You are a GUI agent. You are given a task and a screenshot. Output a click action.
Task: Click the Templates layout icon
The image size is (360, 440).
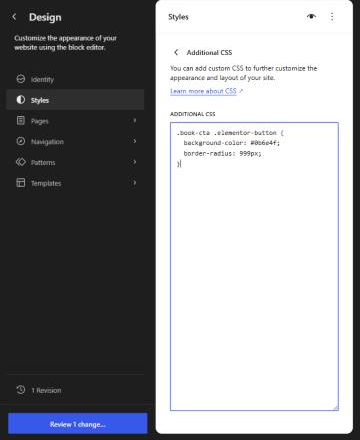[x=21, y=183]
